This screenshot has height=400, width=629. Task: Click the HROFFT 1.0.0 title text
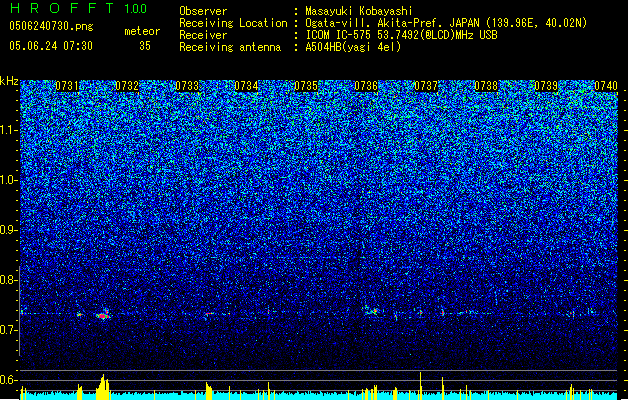click(x=79, y=8)
